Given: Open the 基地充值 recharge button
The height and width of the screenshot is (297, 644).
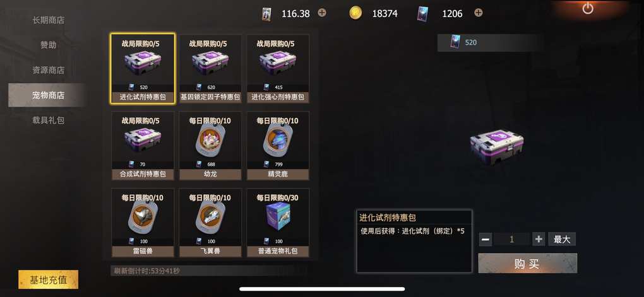Looking at the screenshot, I should 48,280.
